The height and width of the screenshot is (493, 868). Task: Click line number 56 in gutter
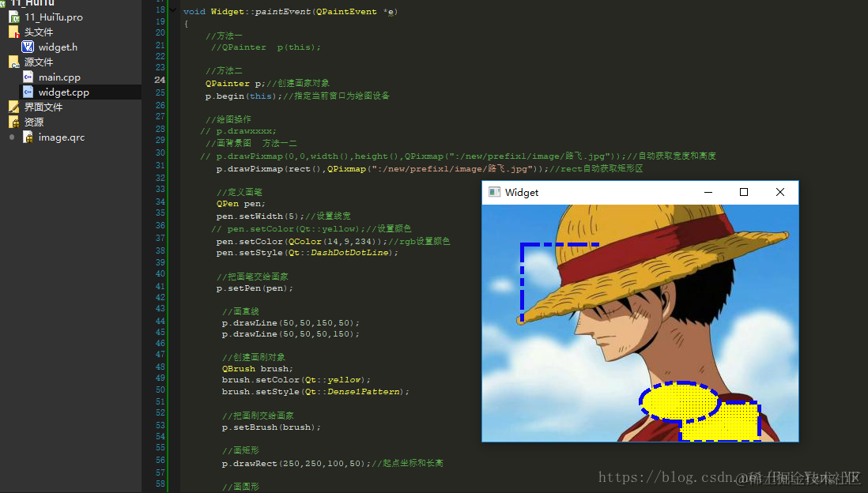tap(160, 460)
